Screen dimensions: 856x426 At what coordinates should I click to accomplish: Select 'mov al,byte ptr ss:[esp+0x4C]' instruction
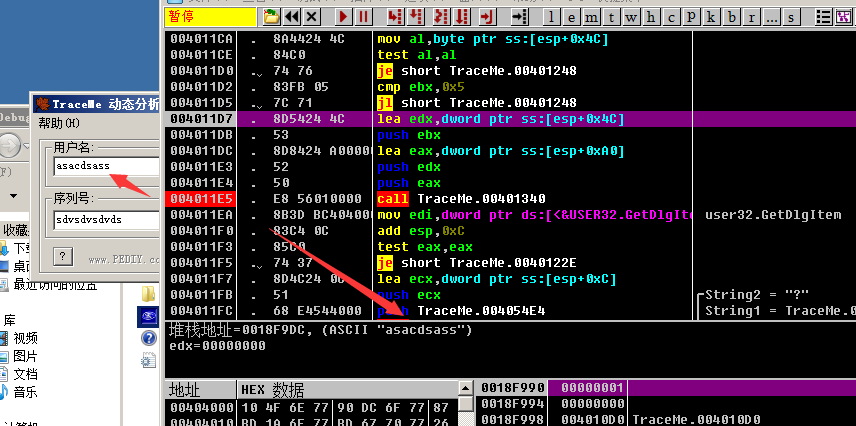pyautogui.click(x=492, y=39)
